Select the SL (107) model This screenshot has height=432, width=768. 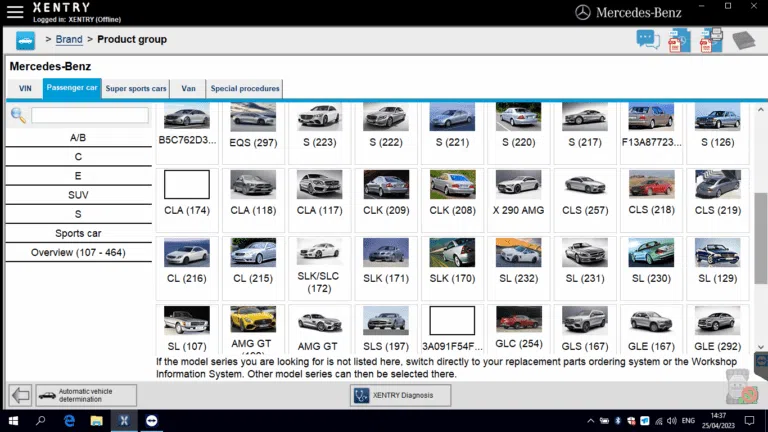187,329
